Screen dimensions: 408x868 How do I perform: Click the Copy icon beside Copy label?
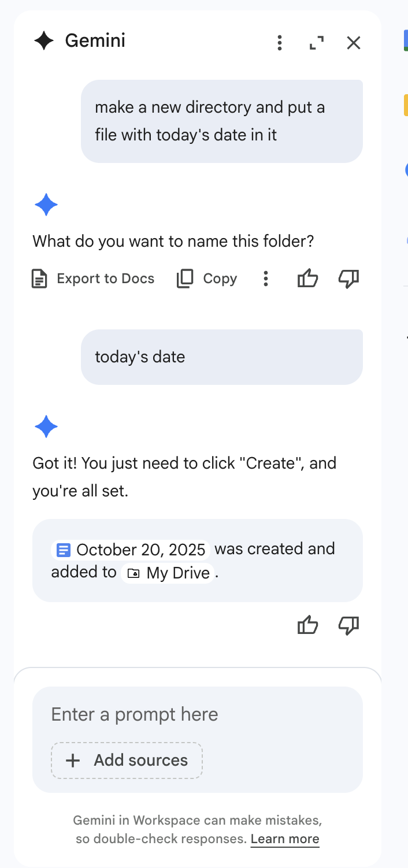tap(185, 279)
